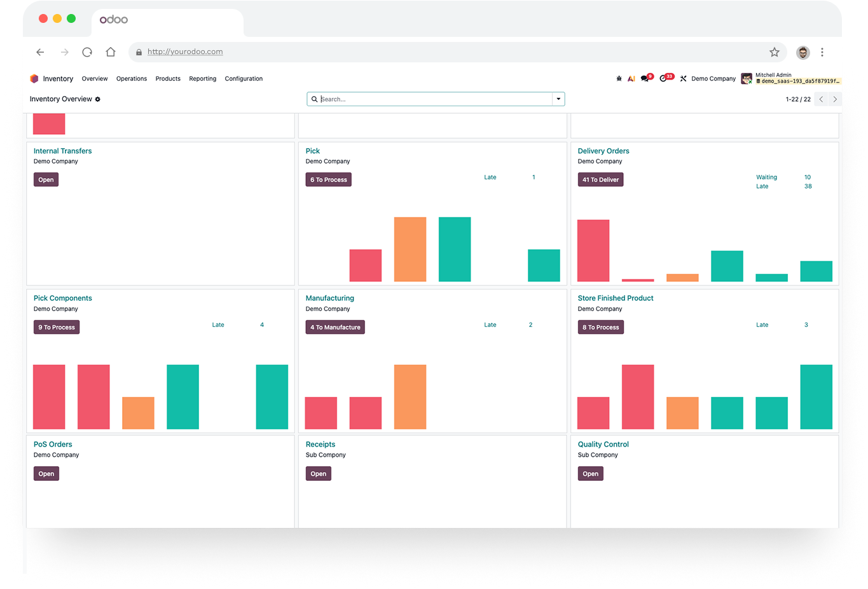
Task: Bookmark page with the star icon
Action: tap(774, 52)
